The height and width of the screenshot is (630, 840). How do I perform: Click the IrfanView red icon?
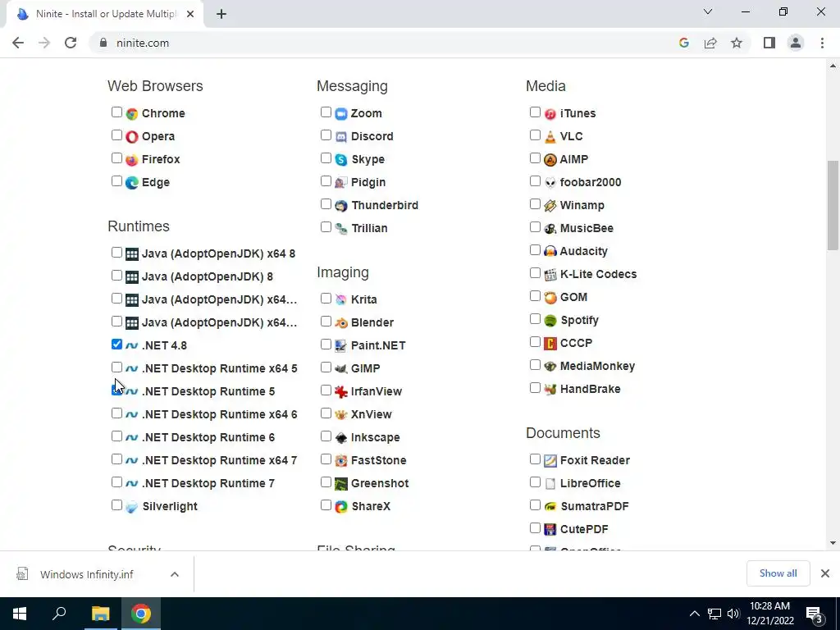pyautogui.click(x=341, y=391)
